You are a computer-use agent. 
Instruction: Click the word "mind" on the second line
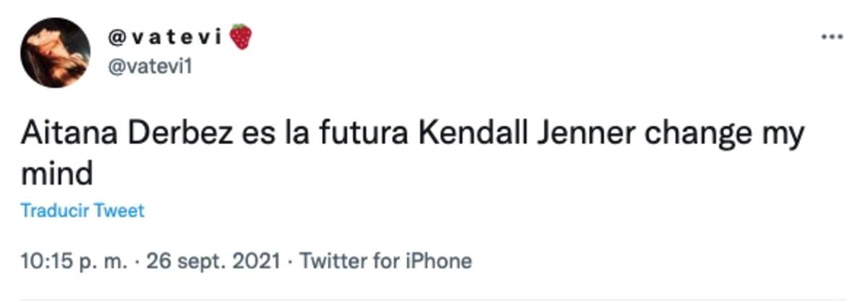[x=57, y=175]
